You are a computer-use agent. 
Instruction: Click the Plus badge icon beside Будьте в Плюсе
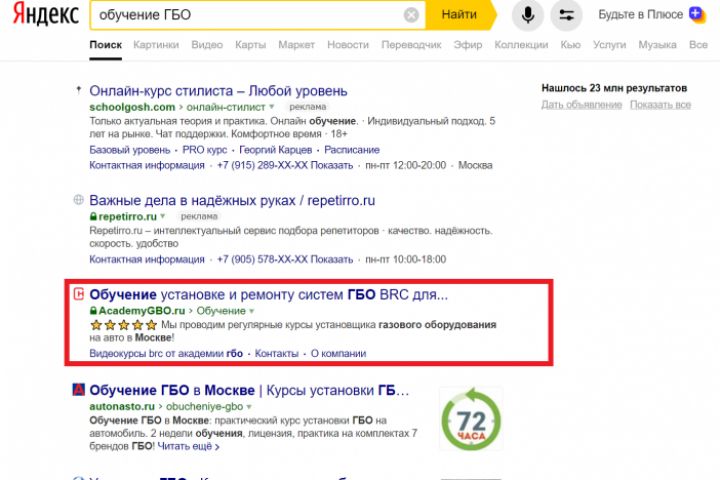(697, 14)
